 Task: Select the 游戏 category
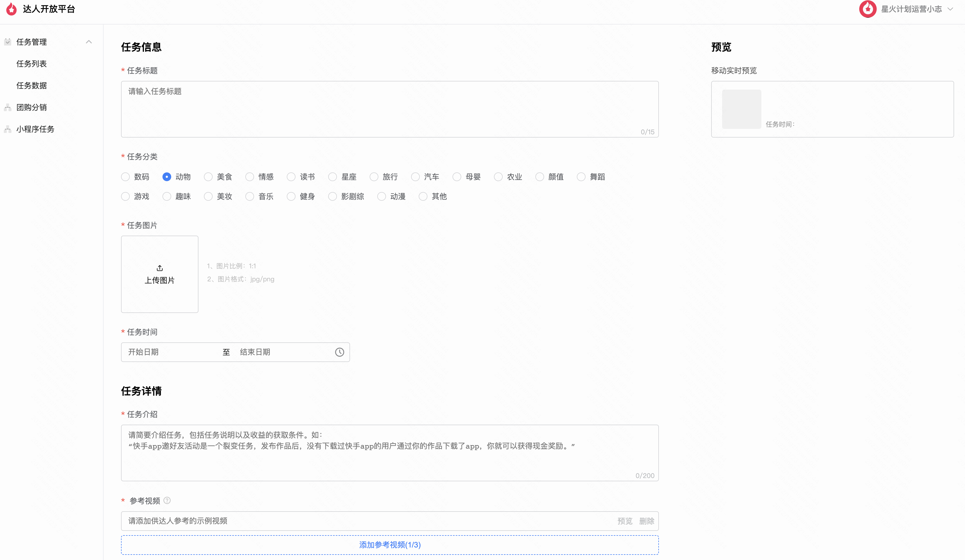[x=135, y=196]
